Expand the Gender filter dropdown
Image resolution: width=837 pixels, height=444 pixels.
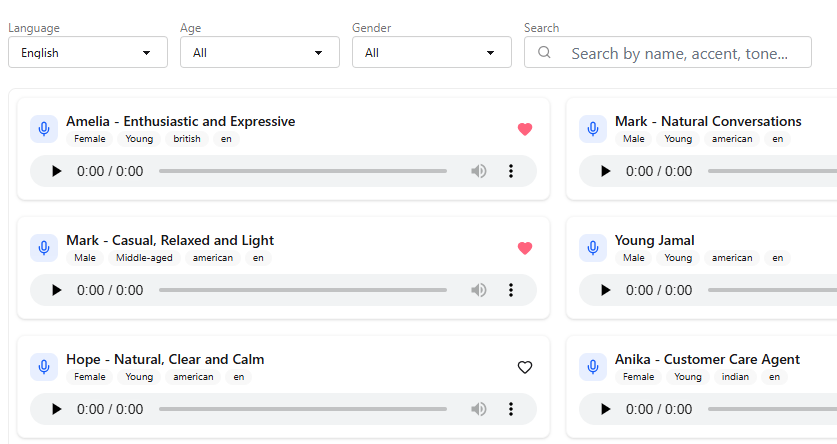tap(432, 53)
